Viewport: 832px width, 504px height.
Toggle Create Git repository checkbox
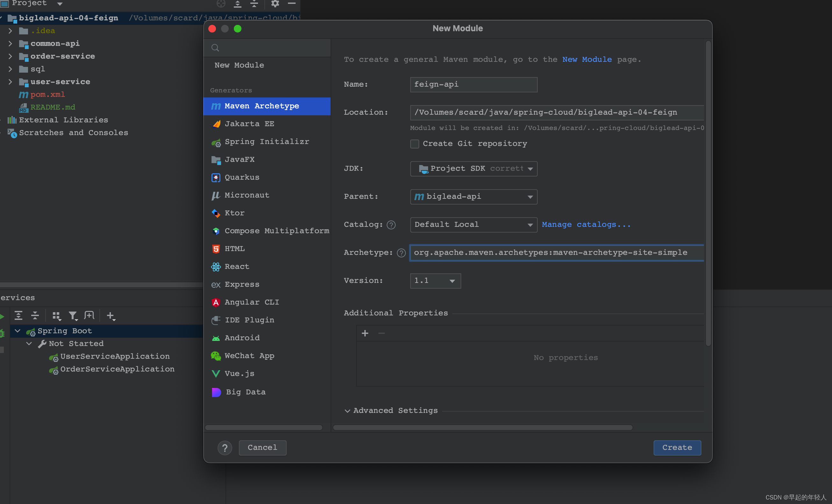[415, 144]
